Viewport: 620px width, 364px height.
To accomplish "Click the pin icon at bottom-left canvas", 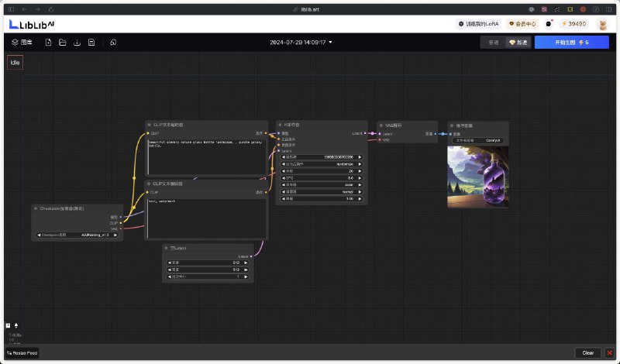I will point(16,325).
